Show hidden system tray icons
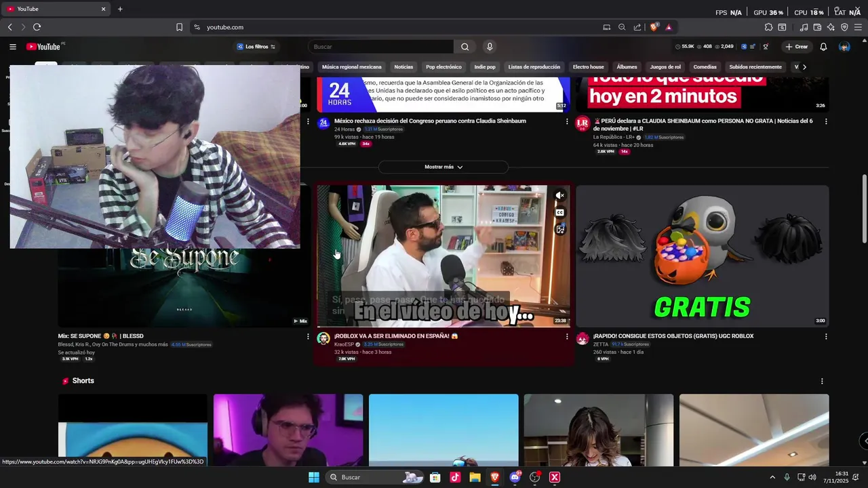Image resolution: width=868 pixels, height=488 pixels. [772, 477]
